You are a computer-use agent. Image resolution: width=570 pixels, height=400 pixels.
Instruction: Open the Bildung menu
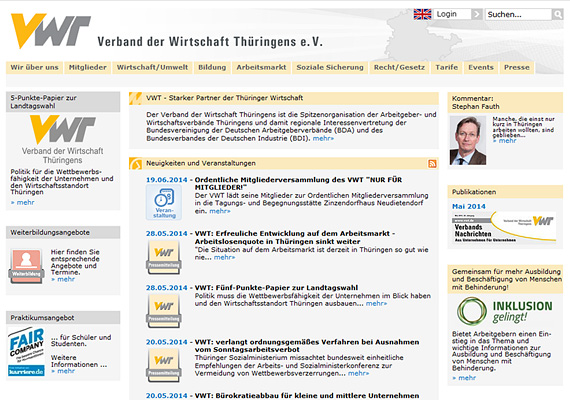click(212, 68)
